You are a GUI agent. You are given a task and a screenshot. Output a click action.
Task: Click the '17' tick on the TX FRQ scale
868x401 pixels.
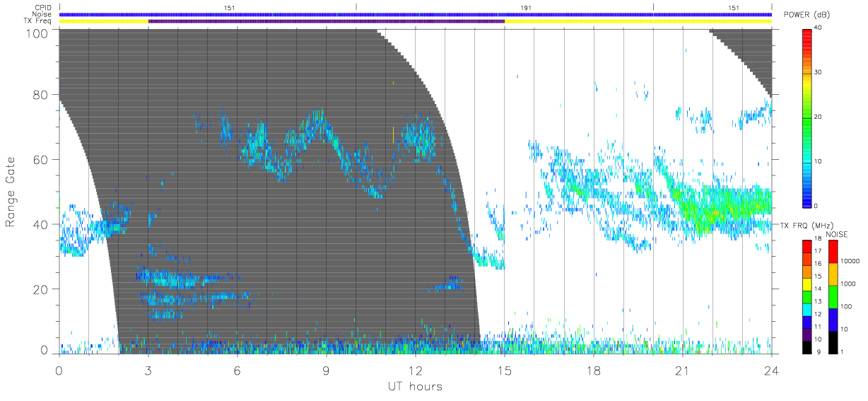tap(818, 251)
